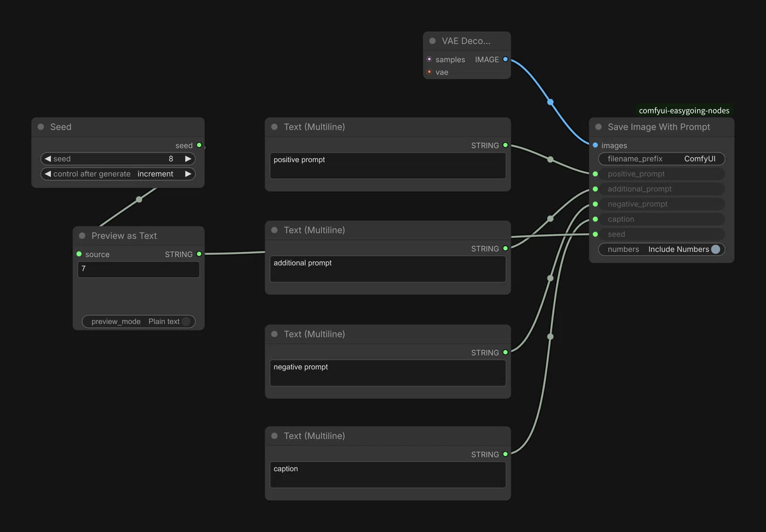Select next control after generate option arrow
The width and height of the screenshot is (766, 532).
[188, 174]
